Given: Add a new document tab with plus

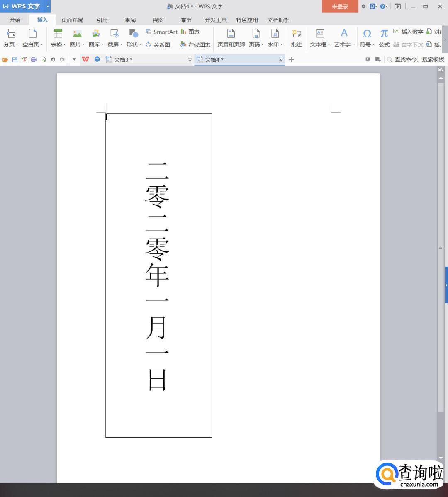Looking at the screenshot, I should [291, 60].
